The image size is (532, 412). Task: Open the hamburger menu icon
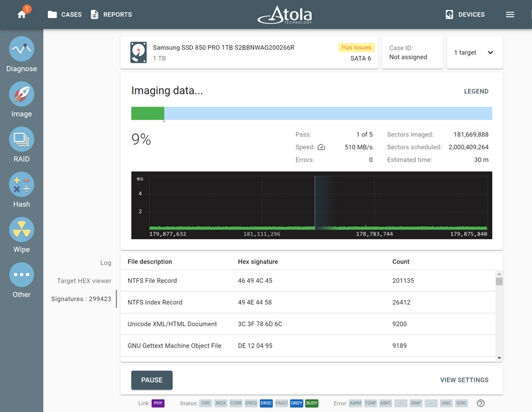click(x=510, y=14)
